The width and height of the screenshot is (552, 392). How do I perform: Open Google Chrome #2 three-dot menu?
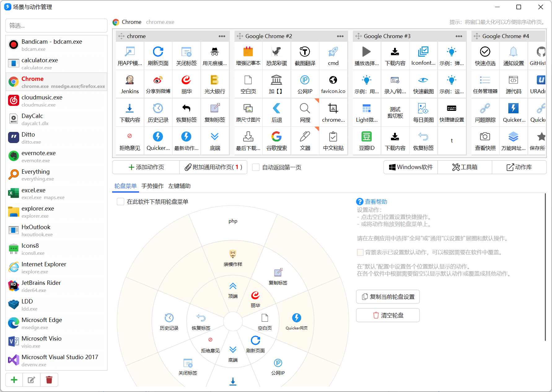tap(340, 36)
